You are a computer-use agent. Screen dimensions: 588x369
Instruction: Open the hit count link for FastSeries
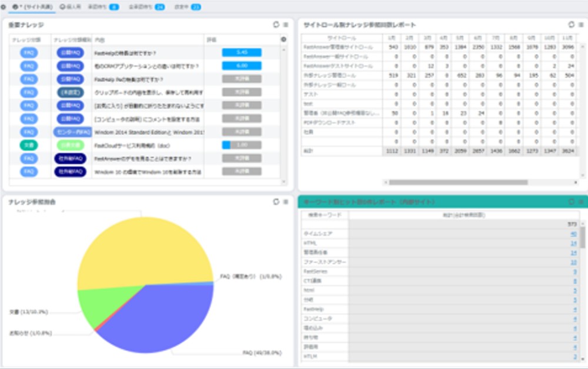pos(575,271)
